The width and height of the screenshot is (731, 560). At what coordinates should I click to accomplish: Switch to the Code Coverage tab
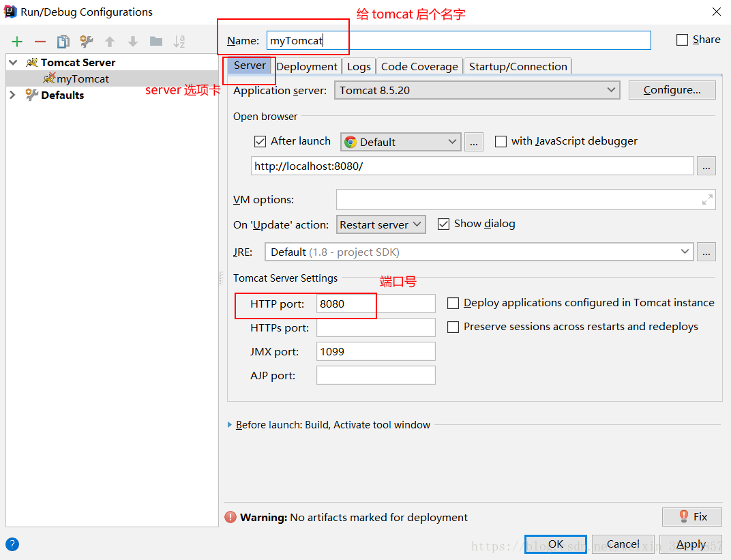(419, 67)
